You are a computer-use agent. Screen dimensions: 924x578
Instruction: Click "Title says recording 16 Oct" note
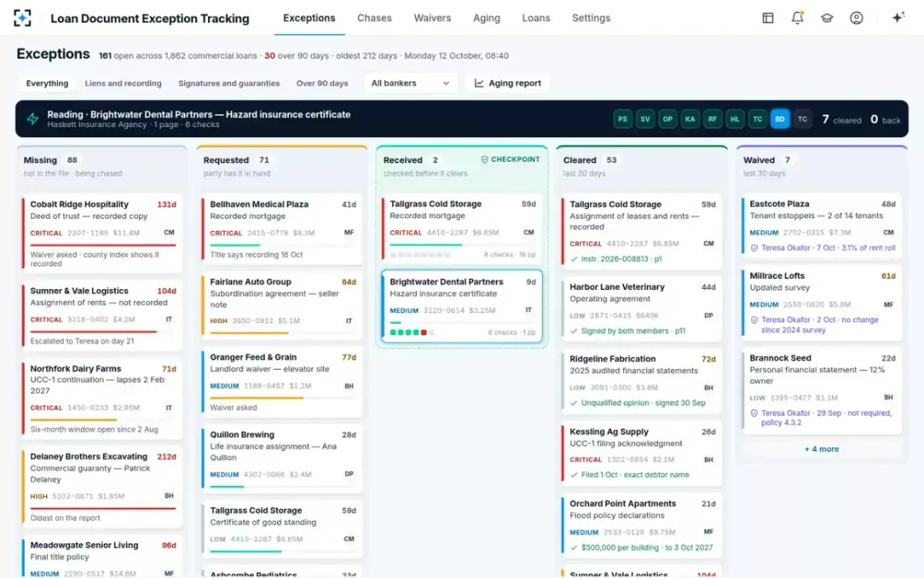click(256, 254)
